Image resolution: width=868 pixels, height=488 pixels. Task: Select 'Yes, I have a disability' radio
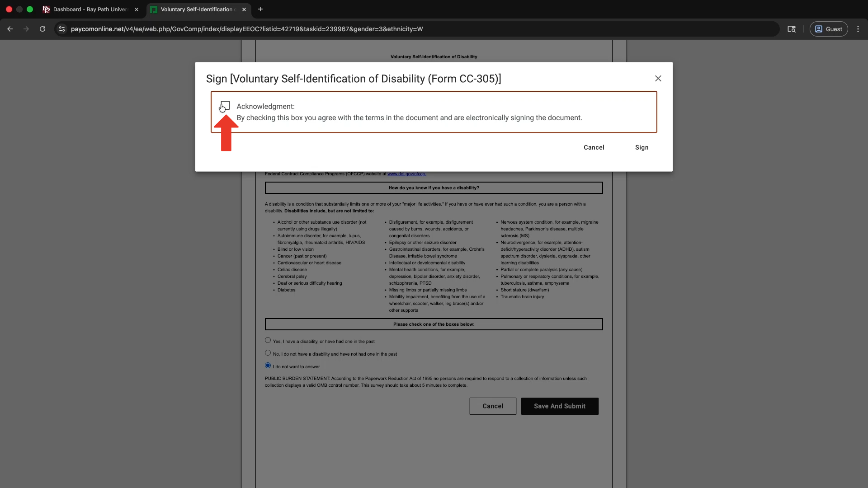(268, 340)
